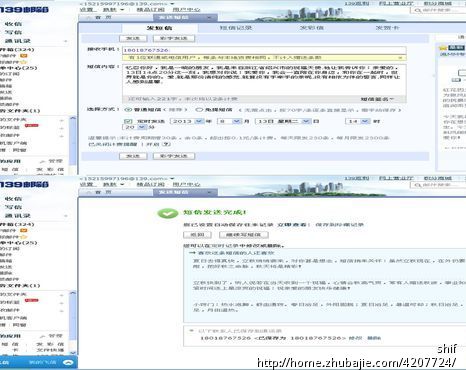466x370 pixels.
Task: Click 收信 in the compose page sidebar
Action: coord(14,24)
